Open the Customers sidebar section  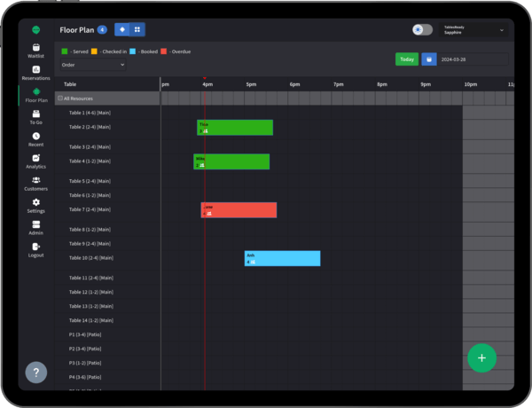36,184
